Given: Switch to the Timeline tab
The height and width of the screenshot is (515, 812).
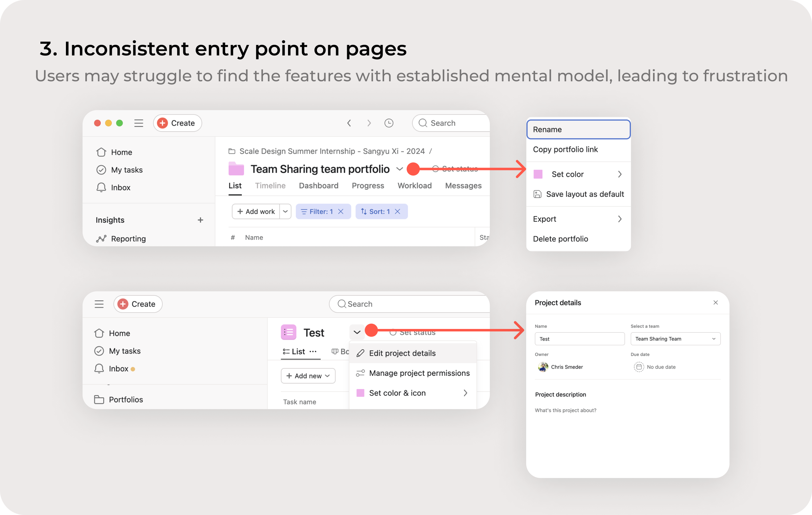Looking at the screenshot, I should [270, 185].
